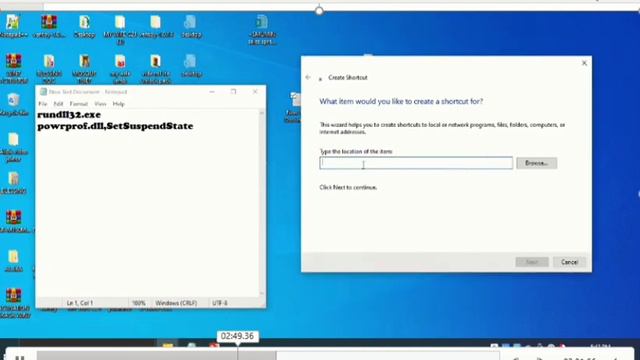Image resolution: width=640 pixels, height=360 pixels.
Task: Click Notepad's vertical scrollbar down arrow
Action: coord(262,293)
